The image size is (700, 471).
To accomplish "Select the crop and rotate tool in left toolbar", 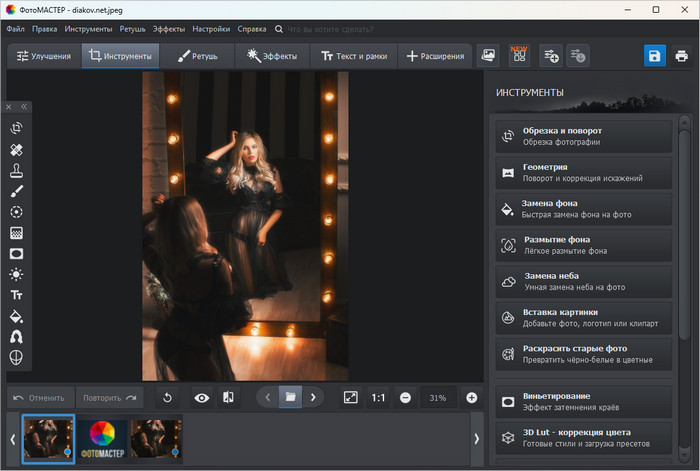I will 17,128.
